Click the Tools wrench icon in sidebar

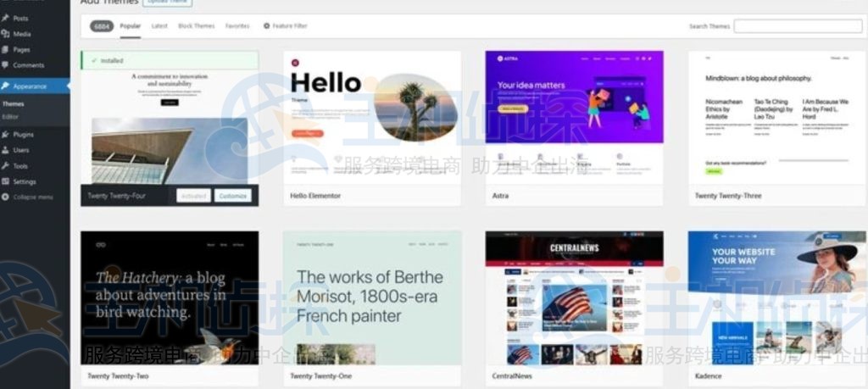[x=5, y=165]
